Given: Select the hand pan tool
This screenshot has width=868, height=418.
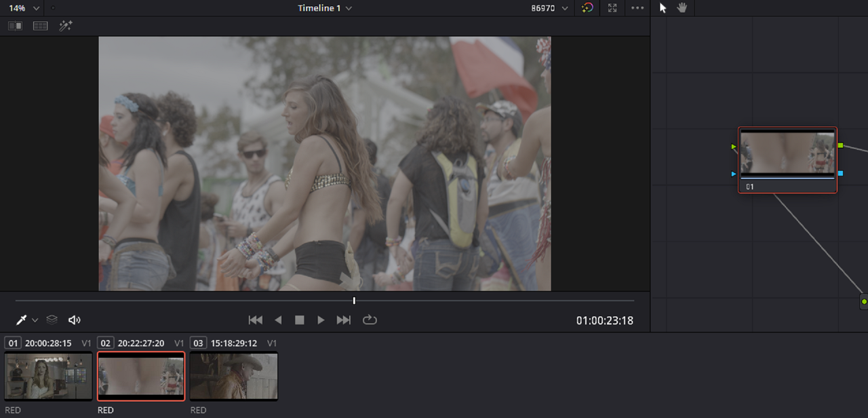Looking at the screenshot, I should coord(682,8).
